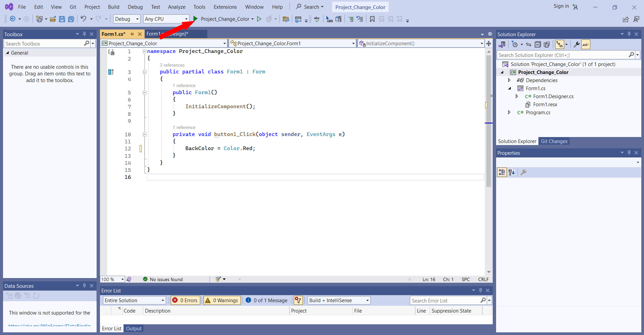This screenshot has width=644, height=335.
Task: Click the Start Without Debugging outline play icon
Action: pos(259,19)
